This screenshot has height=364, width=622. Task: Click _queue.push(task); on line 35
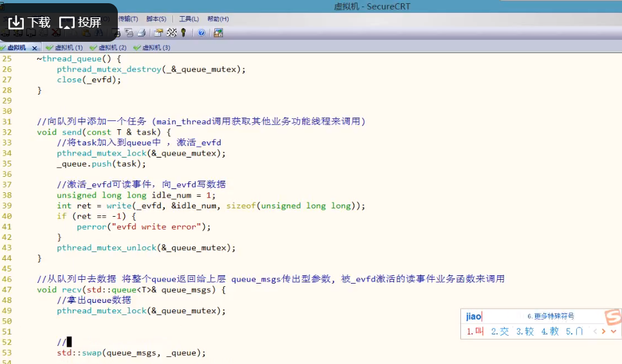click(101, 163)
